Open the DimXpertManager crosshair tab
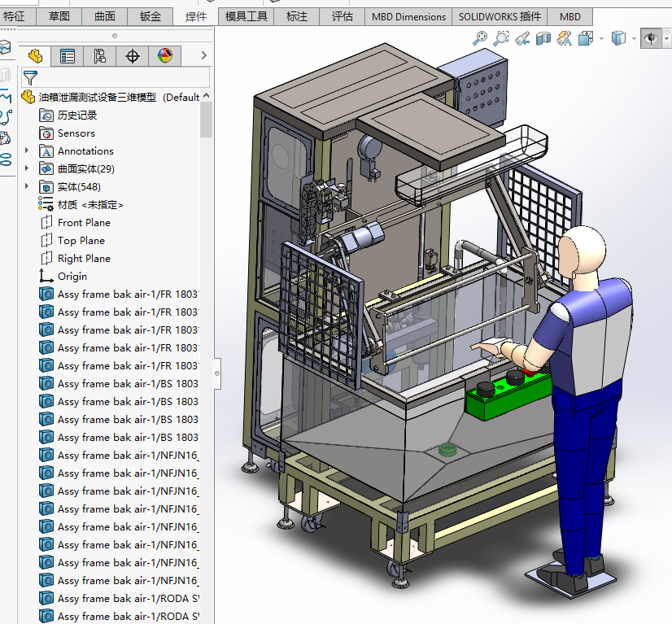Image resolution: width=672 pixels, height=624 pixels. point(133,56)
